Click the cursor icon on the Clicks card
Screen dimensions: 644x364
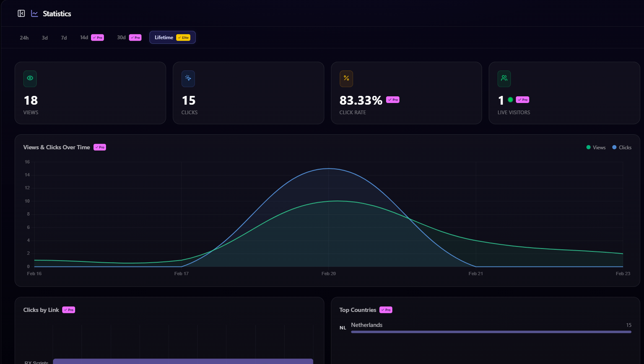click(188, 78)
